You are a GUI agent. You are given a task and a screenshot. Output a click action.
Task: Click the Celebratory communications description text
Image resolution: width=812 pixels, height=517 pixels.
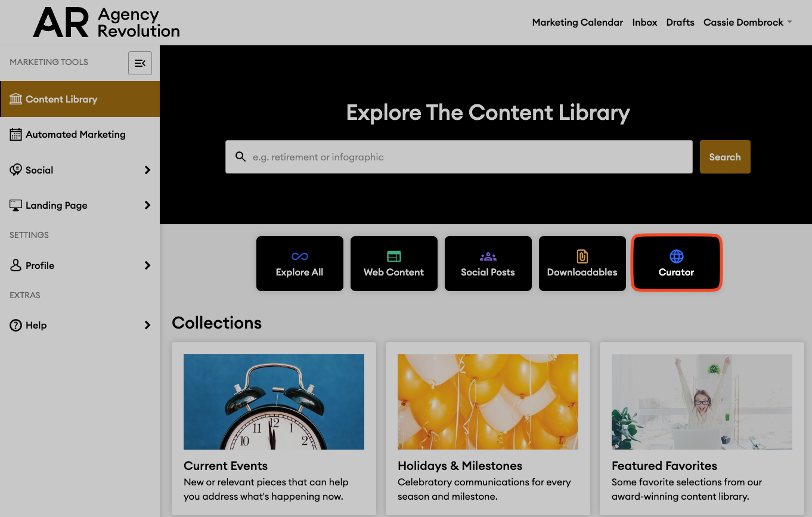pos(484,489)
